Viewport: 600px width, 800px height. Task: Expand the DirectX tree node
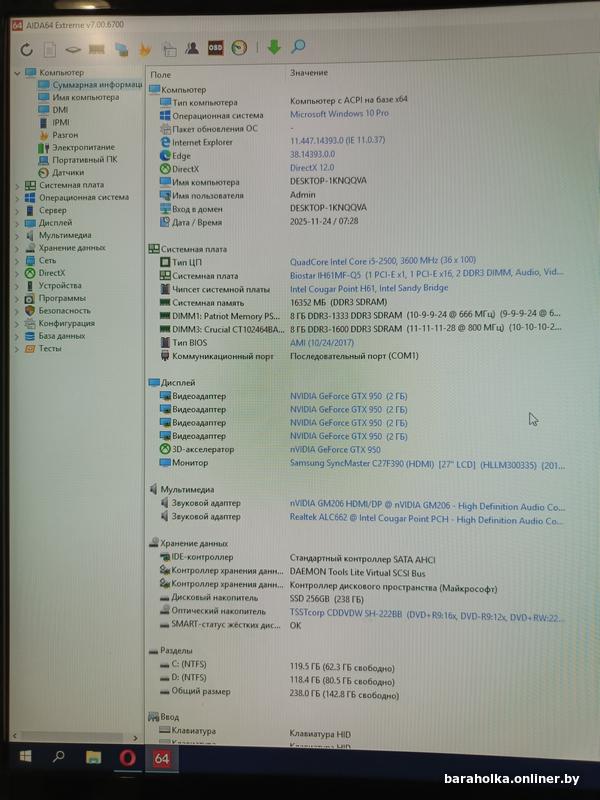pos(17,273)
